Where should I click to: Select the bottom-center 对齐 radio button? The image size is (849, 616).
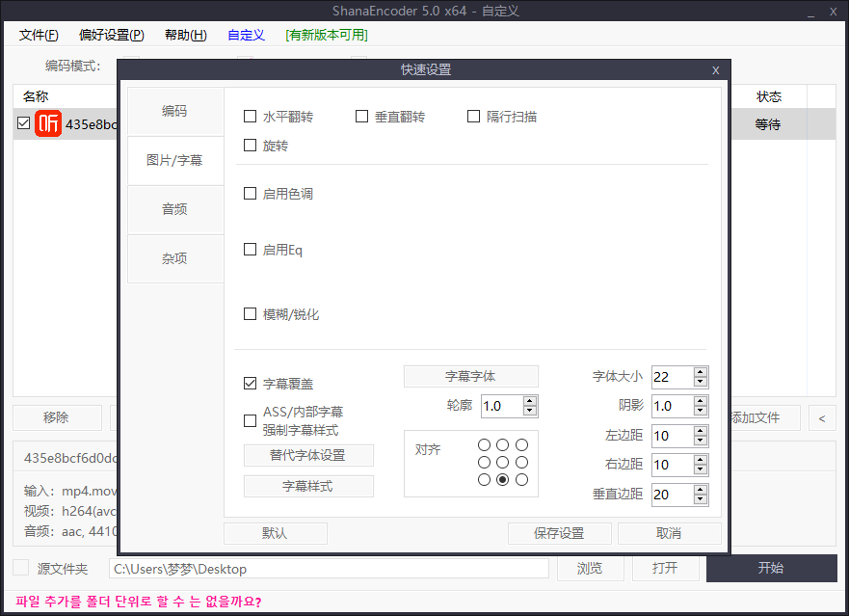(502, 479)
